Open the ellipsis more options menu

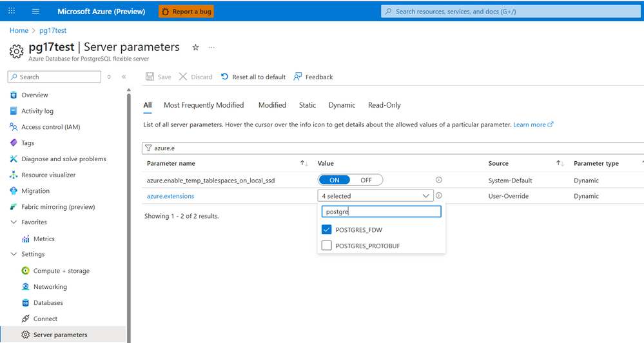tap(211, 47)
